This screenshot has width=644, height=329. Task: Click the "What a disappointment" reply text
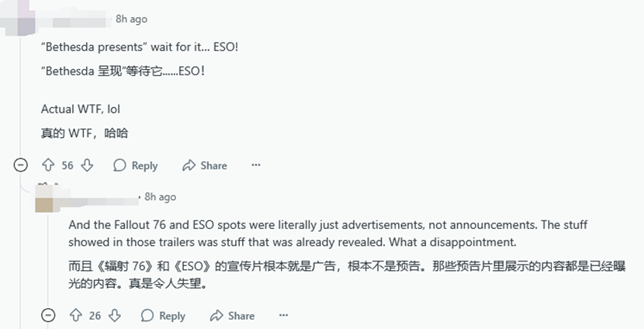click(x=458, y=242)
